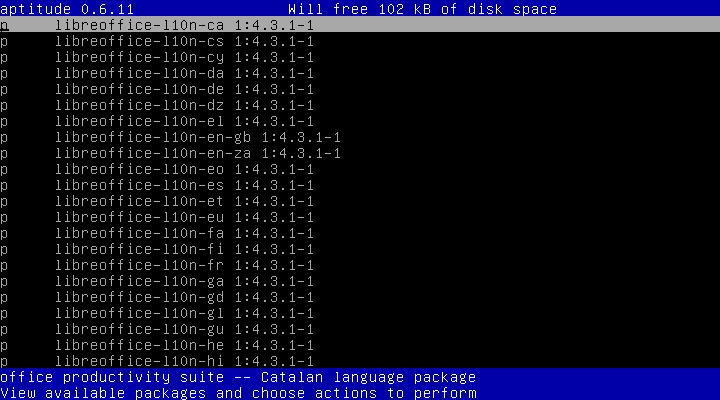Select the libreoffice-l10n-da package
720x400 pixels.
click(x=360, y=73)
